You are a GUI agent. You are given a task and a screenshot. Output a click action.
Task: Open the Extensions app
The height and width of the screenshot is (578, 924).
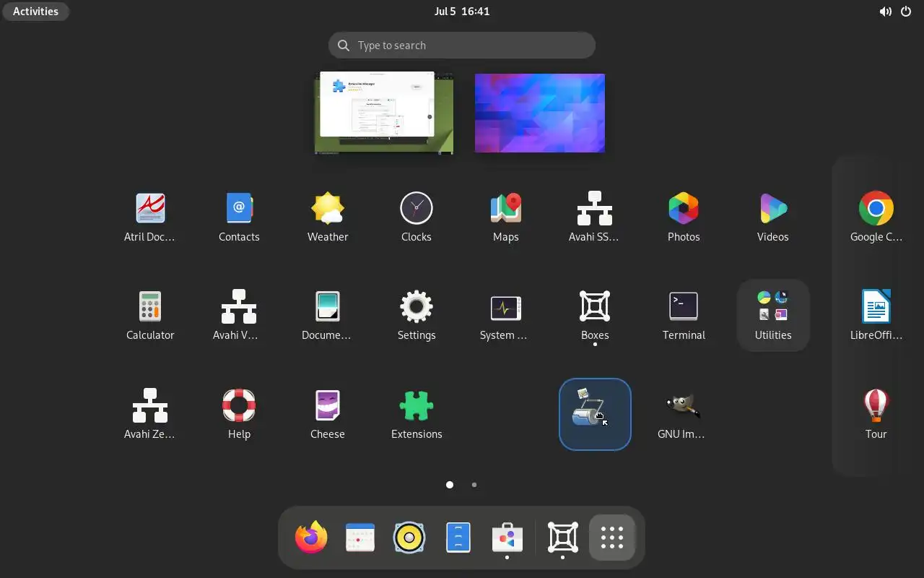point(417,414)
